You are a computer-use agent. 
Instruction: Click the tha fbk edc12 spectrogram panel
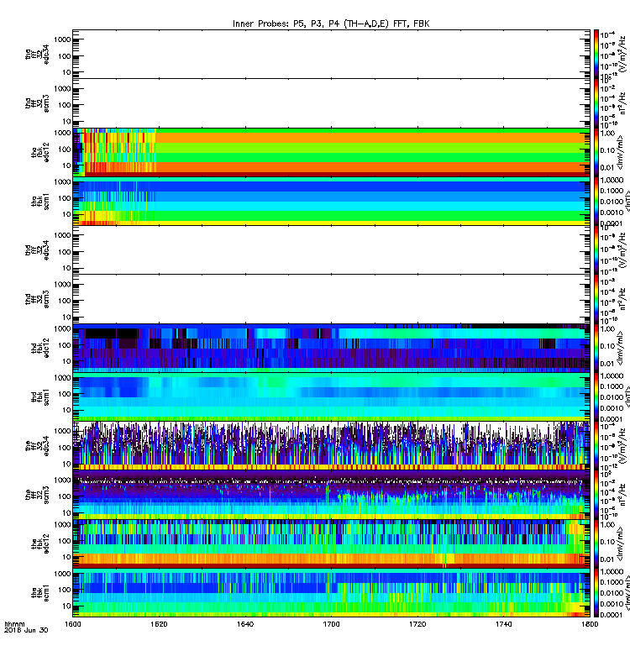click(x=331, y=152)
